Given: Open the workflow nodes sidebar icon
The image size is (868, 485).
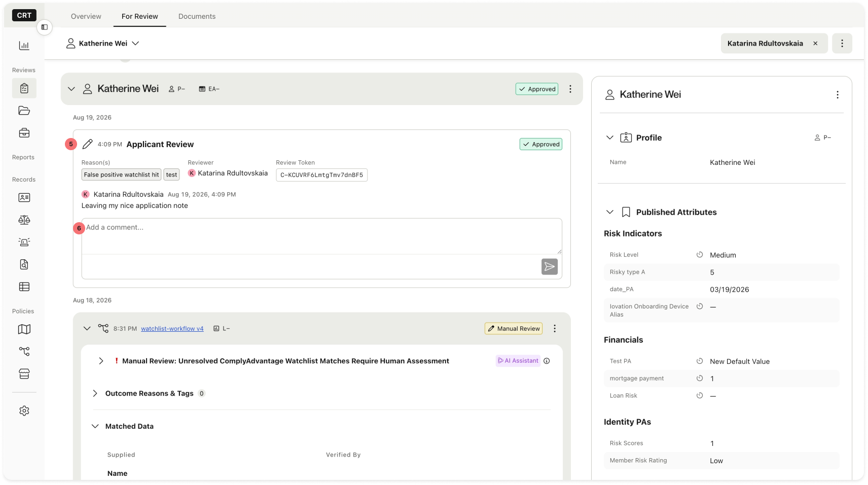Looking at the screenshot, I should click(24, 352).
